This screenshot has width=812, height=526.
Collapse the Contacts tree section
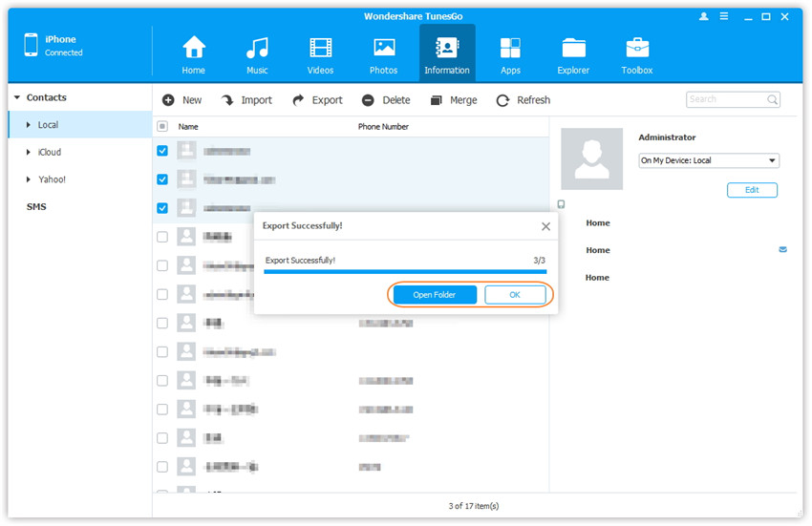click(x=17, y=98)
